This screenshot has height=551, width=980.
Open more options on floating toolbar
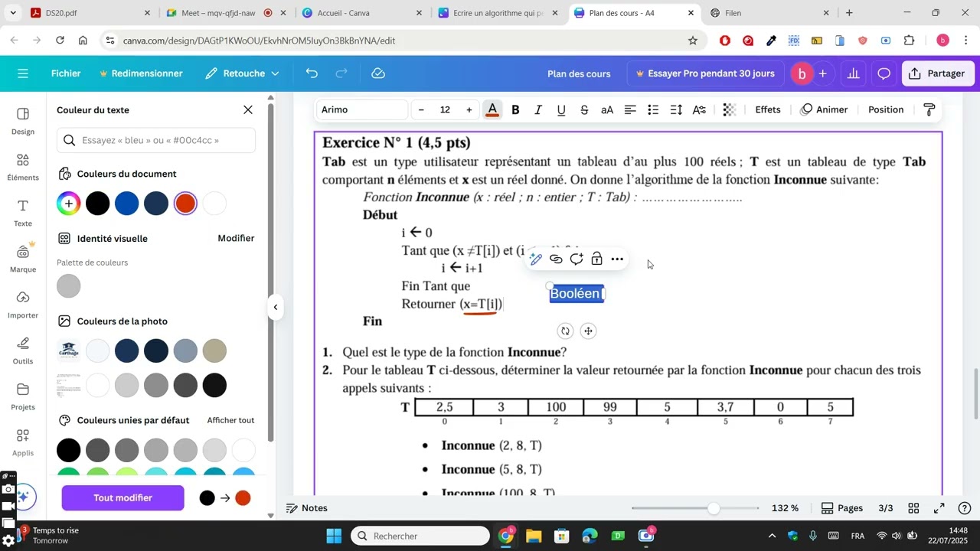(x=617, y=259)
